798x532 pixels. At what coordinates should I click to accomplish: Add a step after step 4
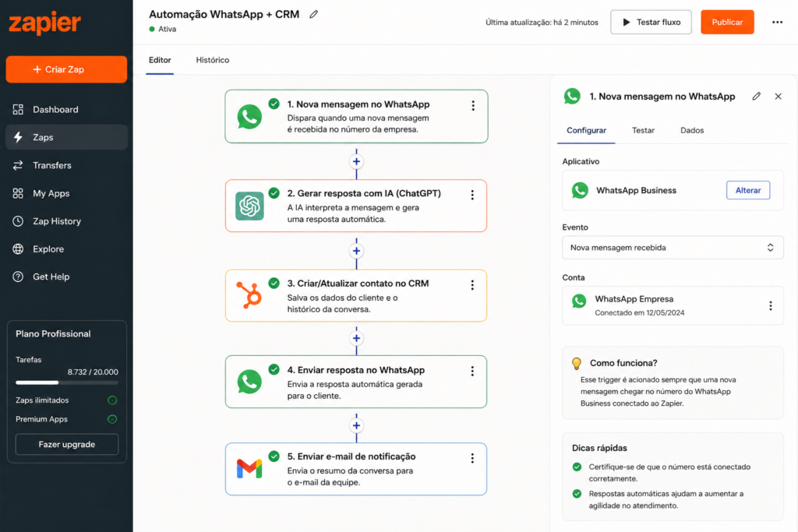pyautogui.click(x=356, y=426)
